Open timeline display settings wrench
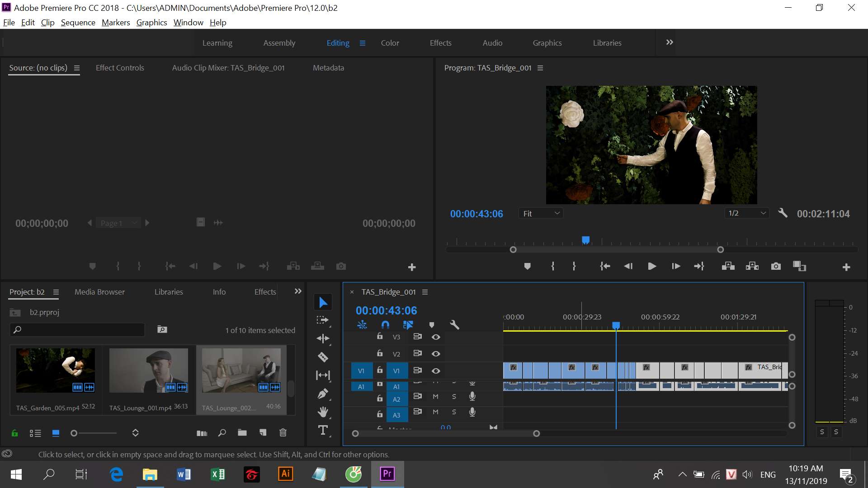This screenshot has width=868, height=488. (x=454, y=324)
